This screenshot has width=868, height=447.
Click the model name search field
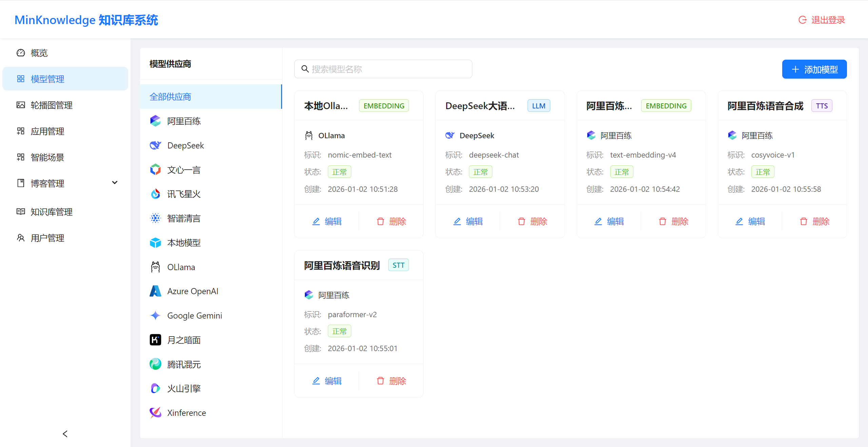click(383, 69)
